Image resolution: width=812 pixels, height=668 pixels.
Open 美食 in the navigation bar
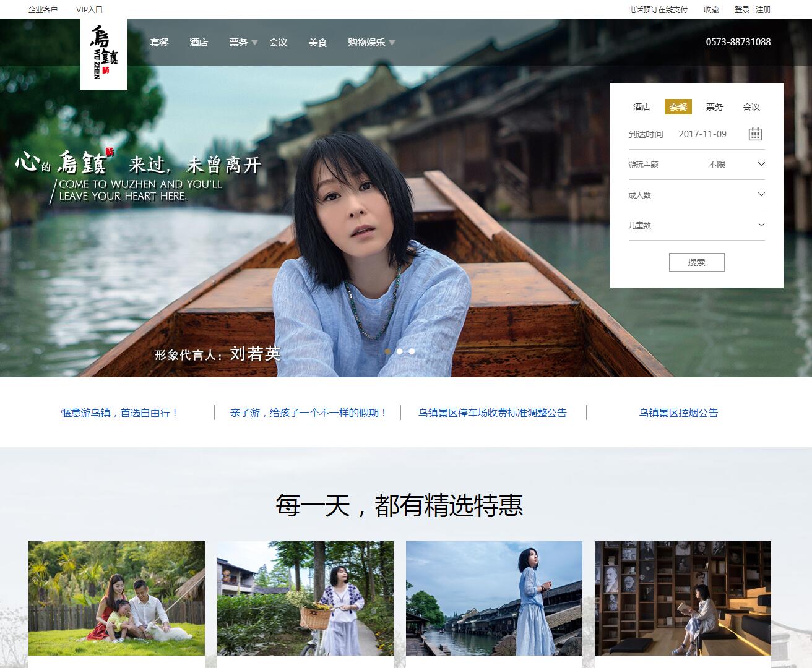point(317,42)
